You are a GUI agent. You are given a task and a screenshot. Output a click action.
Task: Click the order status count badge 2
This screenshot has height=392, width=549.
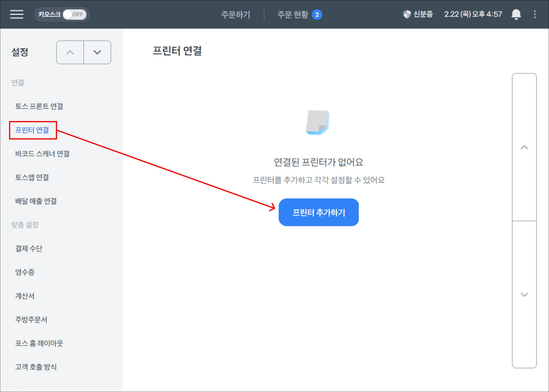pyautogui.click(x=317, y=14)
